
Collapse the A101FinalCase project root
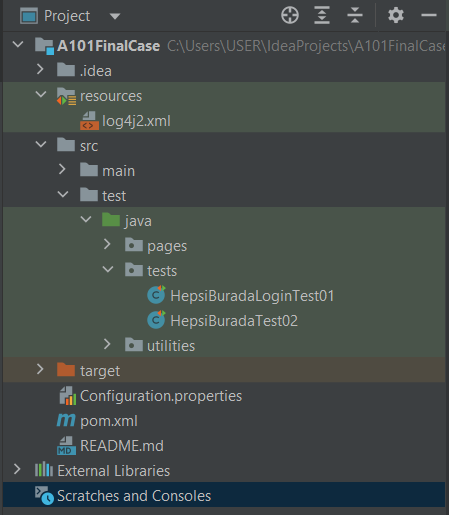click(18, 44)
